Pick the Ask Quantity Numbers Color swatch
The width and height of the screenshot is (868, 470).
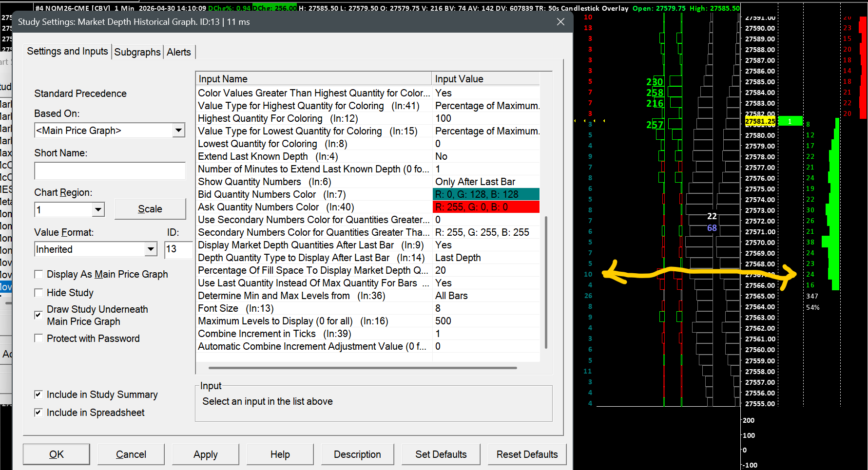pyautogui.click(x=486, y=207)
